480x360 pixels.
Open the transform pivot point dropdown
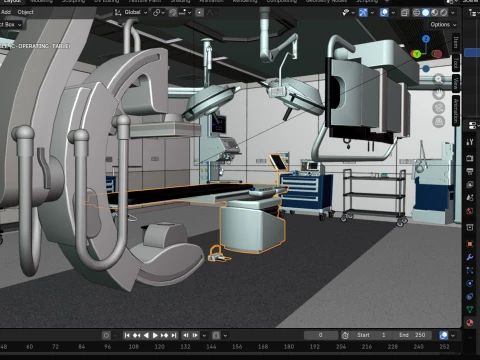click(x=158, y=12)
